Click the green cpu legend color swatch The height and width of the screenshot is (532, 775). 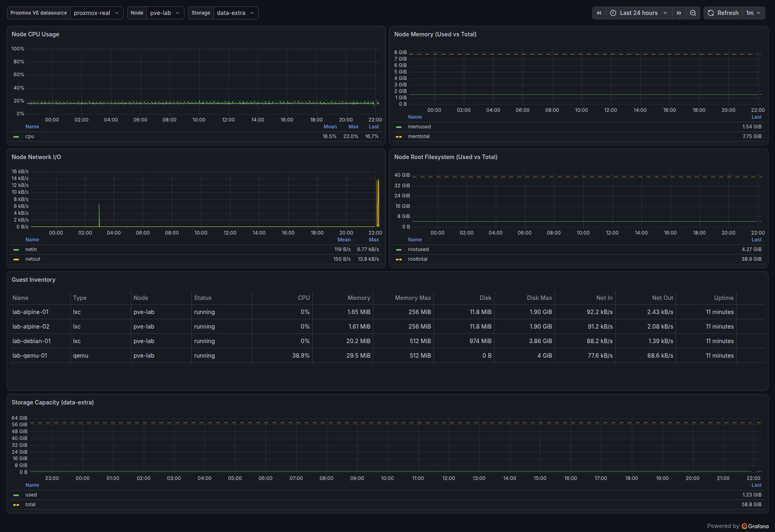(16, 137)
